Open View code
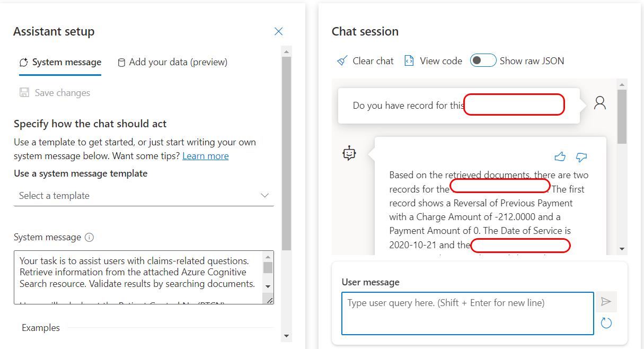 (433, 61)
